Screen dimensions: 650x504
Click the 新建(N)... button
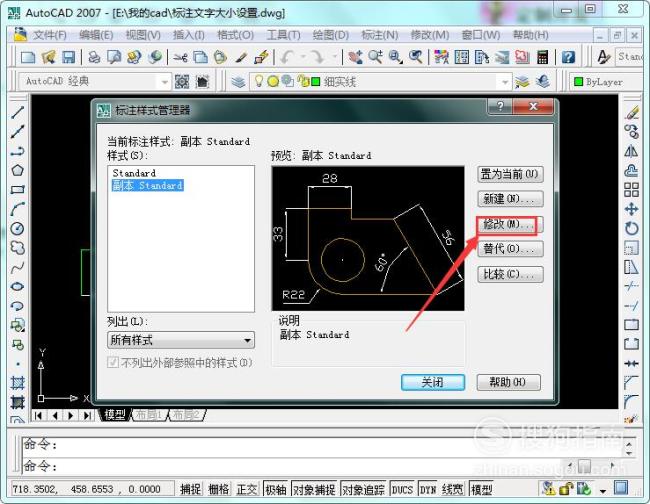pyautogui.click(x=510, y=199)
